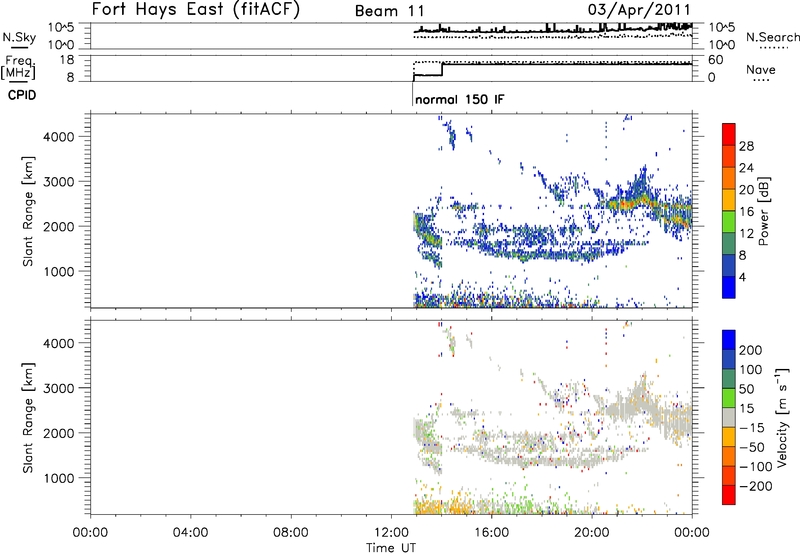Click the power panel 'Slant Range [km]' label
This screenshot has height=554, width=800.
point(28,211)
